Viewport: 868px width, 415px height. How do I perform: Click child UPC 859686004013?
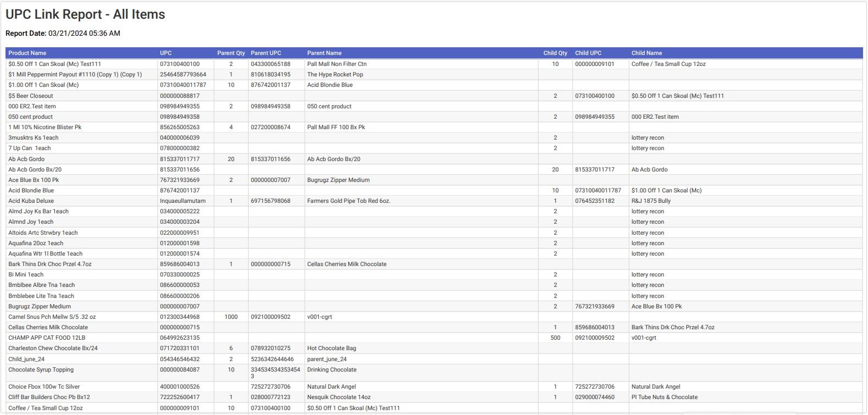click(595, 328)
